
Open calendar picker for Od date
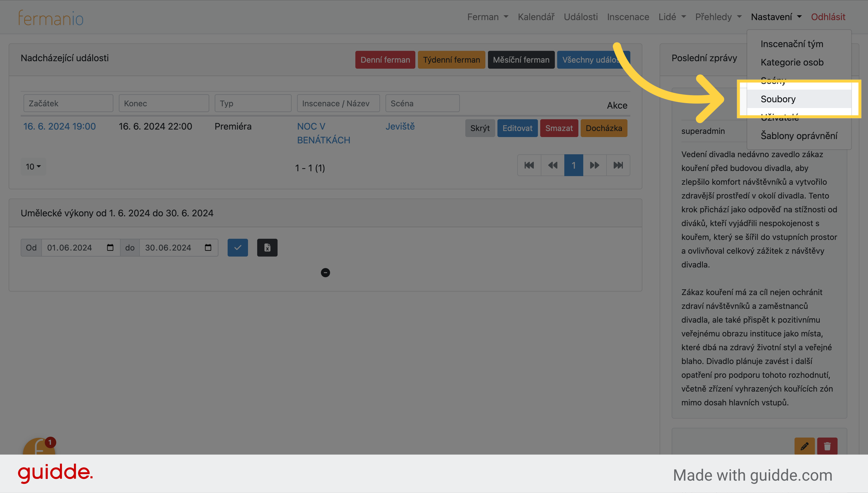point(110,248)
